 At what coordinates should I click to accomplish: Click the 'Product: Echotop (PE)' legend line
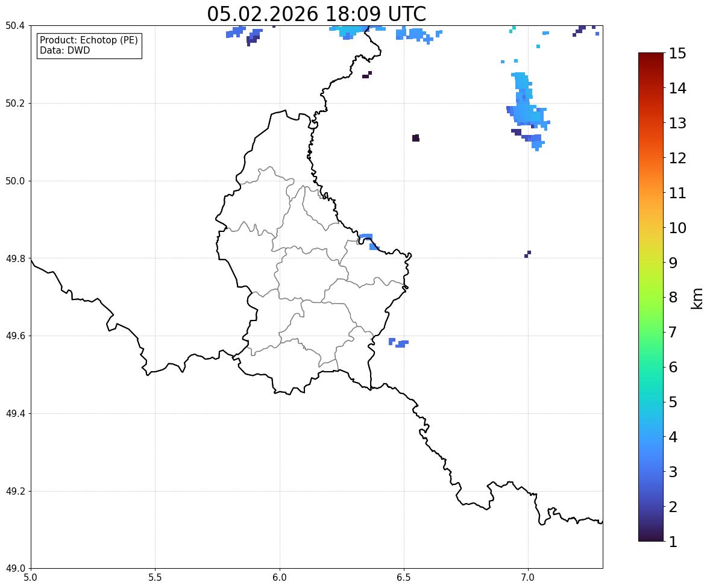click(89, 40)
